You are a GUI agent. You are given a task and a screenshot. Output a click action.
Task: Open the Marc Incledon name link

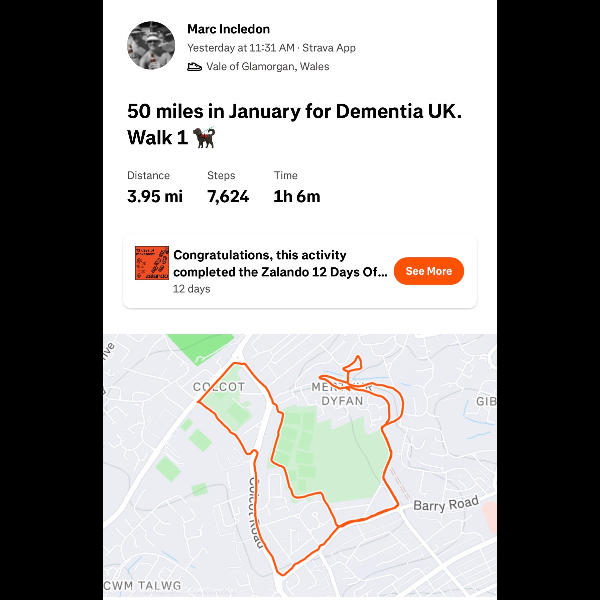tap(228, 29)
